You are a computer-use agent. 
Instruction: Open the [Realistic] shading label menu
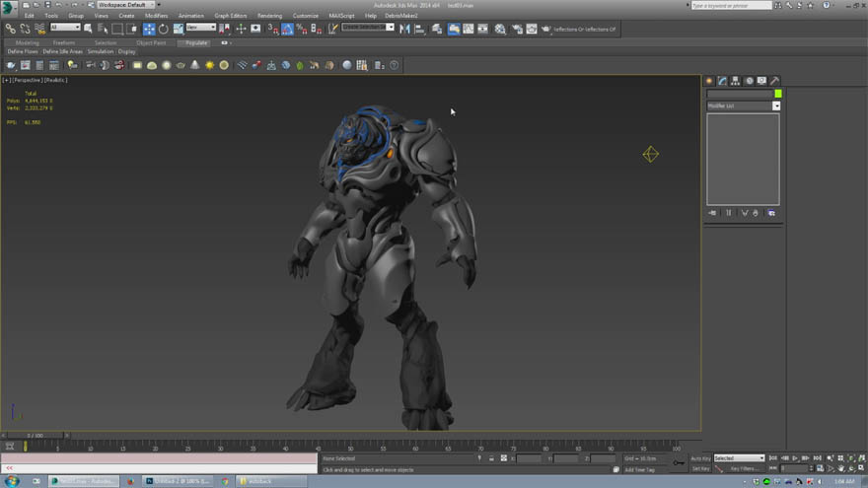(56, 80)
